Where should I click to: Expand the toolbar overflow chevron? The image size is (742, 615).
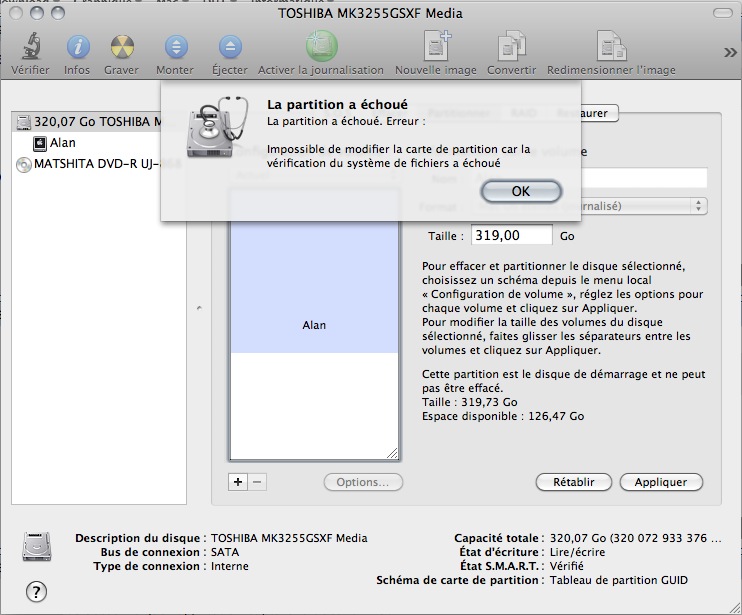point(730,52)
